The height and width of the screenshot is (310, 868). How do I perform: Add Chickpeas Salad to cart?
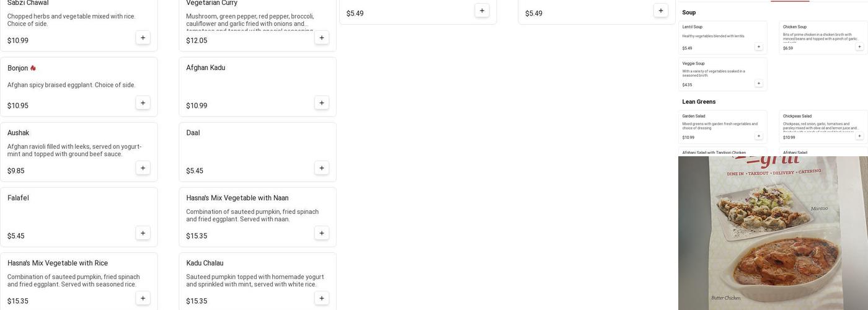pyautogui.click(x=859, y=136)
